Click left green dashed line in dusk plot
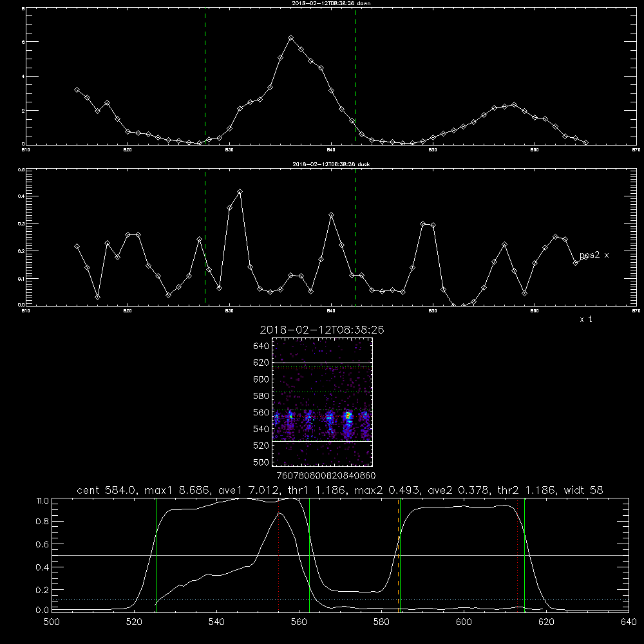644x644 pixels. [205, 237]
